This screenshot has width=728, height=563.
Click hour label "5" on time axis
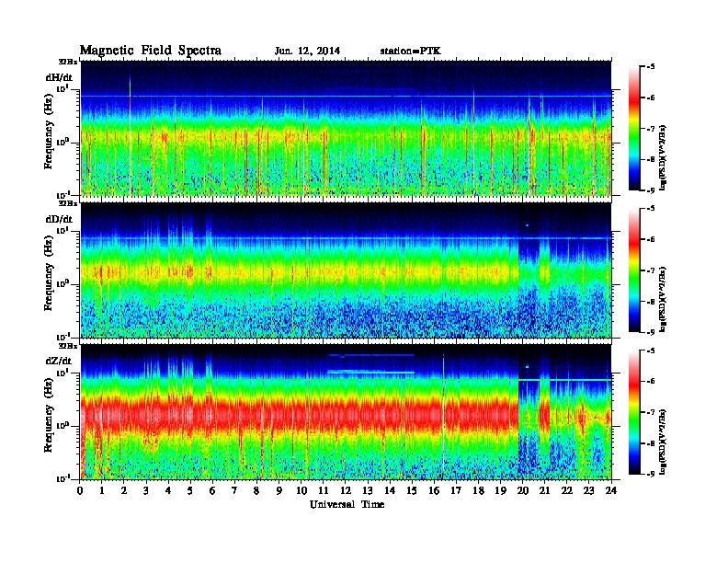click(190, 490)
